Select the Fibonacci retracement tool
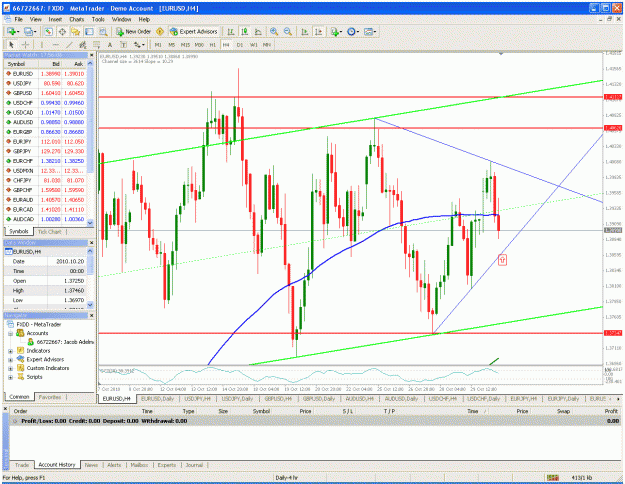625x484 pixels. 96,45
